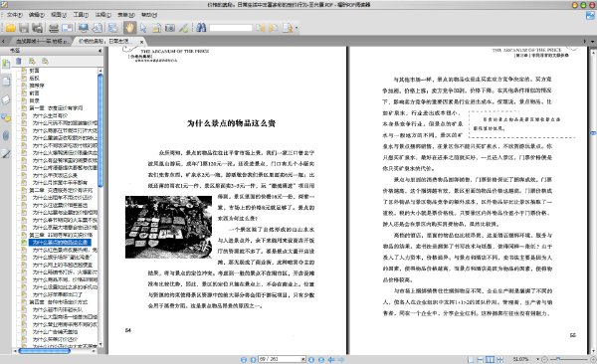Select the 为什么半夜吃这么贵 bookmark
Viewport: 597px width, 364px height.
[x=55, y=175]
